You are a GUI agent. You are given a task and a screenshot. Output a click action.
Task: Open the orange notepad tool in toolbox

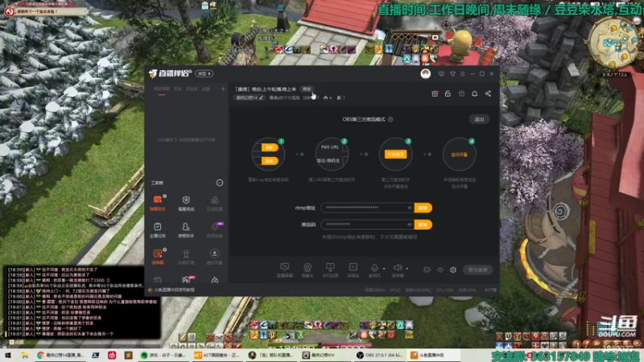[158, 257]
